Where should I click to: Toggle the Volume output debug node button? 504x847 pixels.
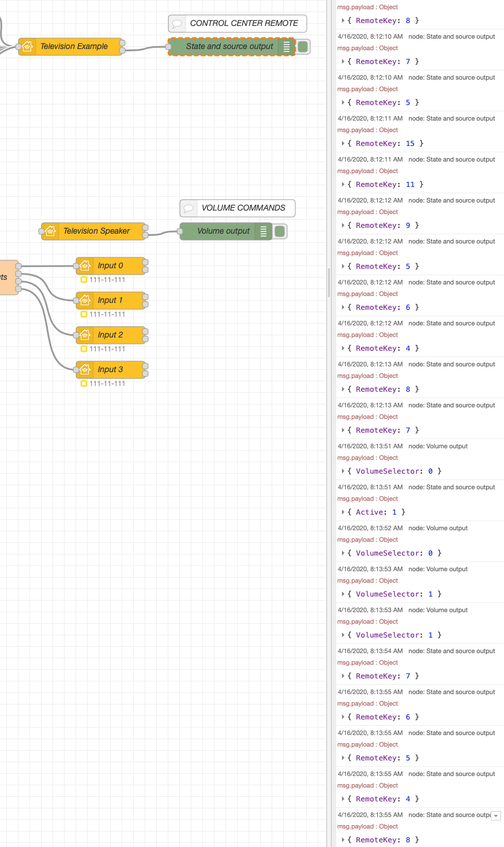pos(280,231)
